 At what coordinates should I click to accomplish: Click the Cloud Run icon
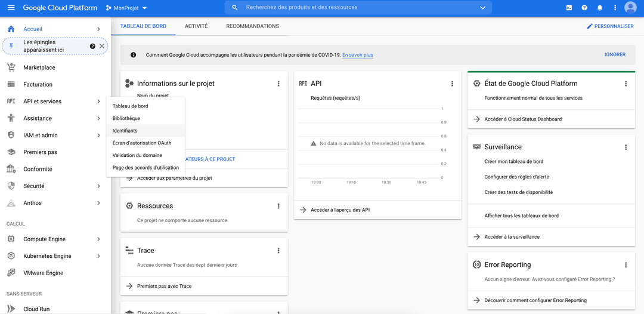tap(11, 309)
